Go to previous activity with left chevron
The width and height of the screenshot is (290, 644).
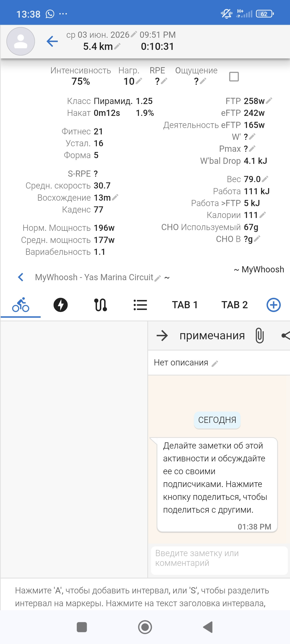pyautogui.click(x=21, y=277)
